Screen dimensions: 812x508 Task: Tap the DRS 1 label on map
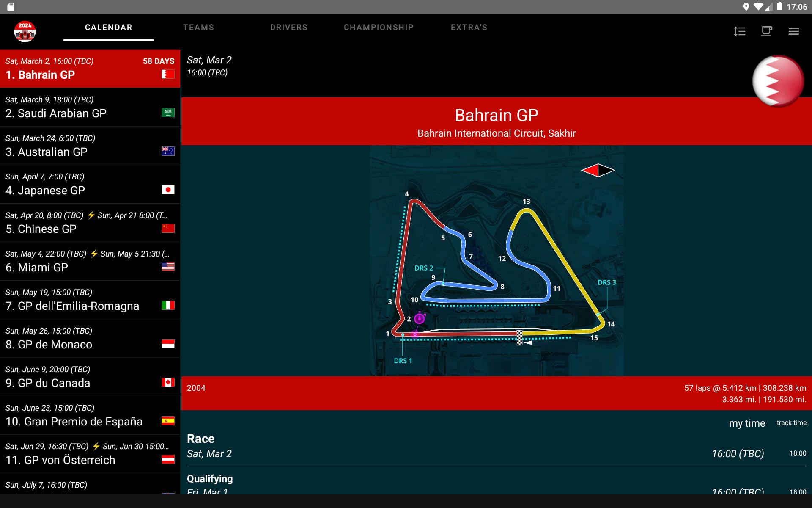coord(403,361)
